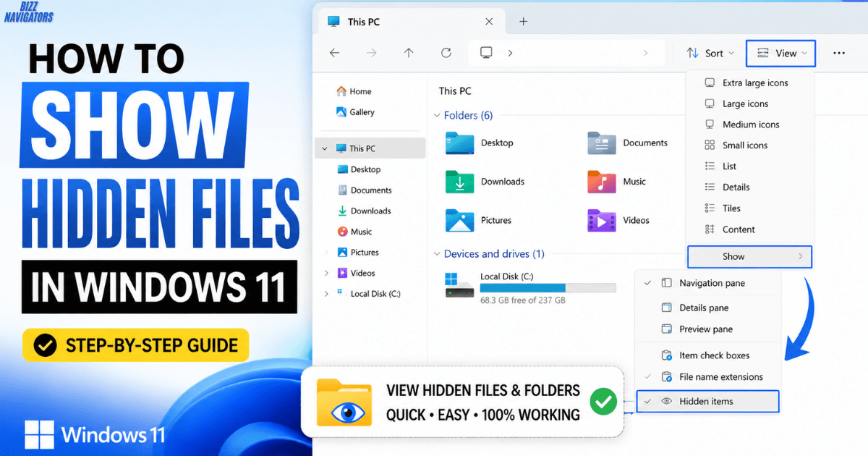Screen dimensions: 868x456
Task: Select the Pictures folder icon
Action: click(459, 220)
